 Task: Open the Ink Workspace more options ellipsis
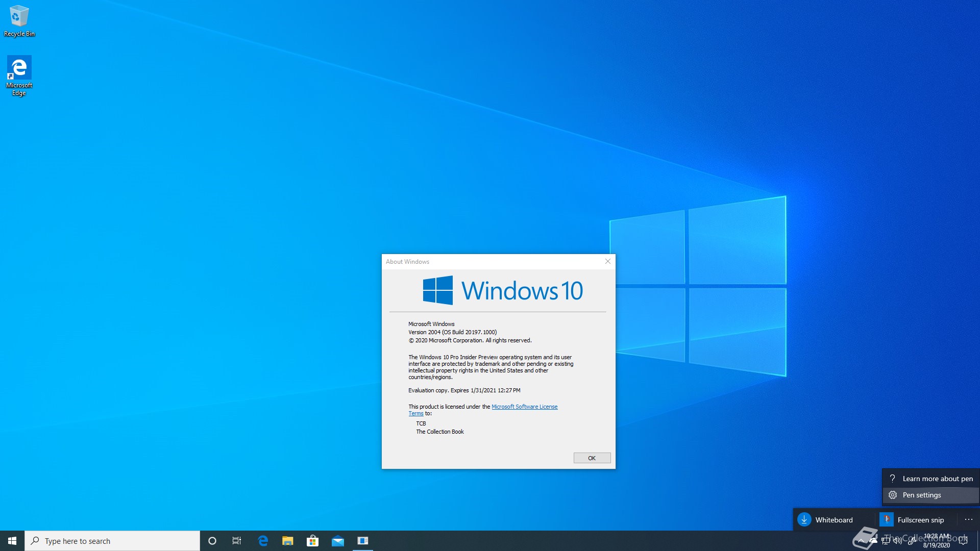pyautogui.click(x=968, y=519)
